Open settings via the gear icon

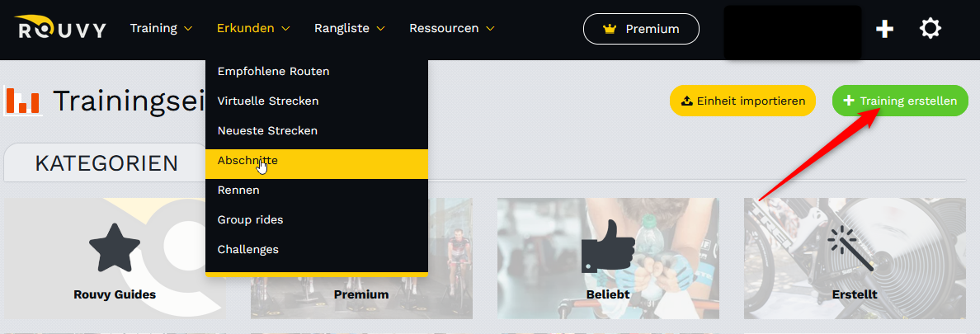click(x=930, y=29)
